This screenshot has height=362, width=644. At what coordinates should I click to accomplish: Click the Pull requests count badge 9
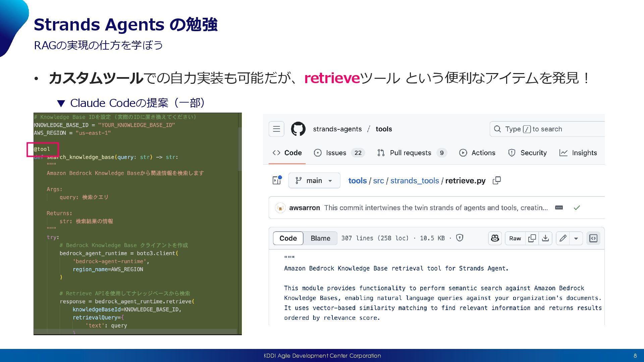pyautogui.click(x=442, y=153)
